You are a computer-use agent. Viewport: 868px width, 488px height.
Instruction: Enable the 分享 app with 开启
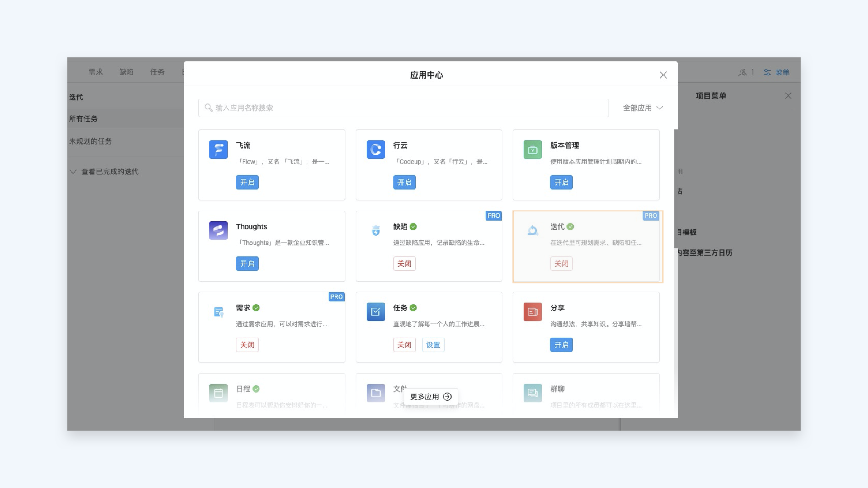pos(561,345)
